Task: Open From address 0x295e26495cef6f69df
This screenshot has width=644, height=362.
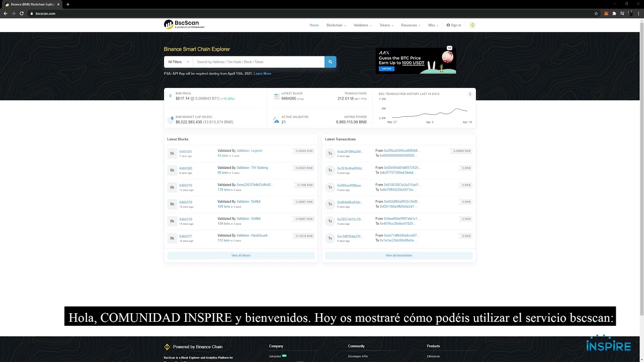Action: pos(401,151)
